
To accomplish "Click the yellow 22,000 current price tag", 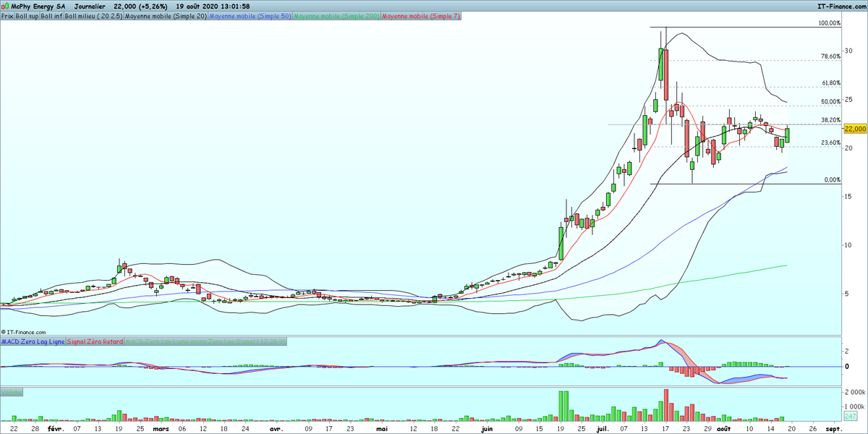I will pos(855,128).
